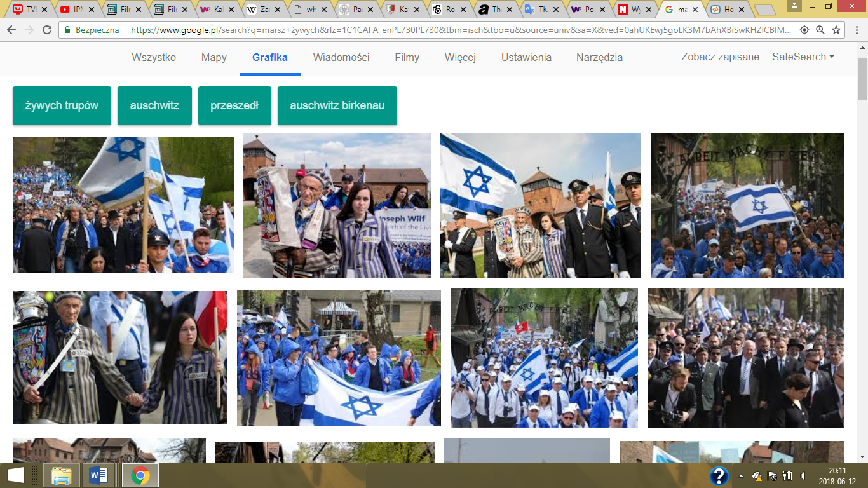Image resolution: width=868 pixels, height=488 pixels.
Task: Open the Filmy results tab
Action: 407,57
